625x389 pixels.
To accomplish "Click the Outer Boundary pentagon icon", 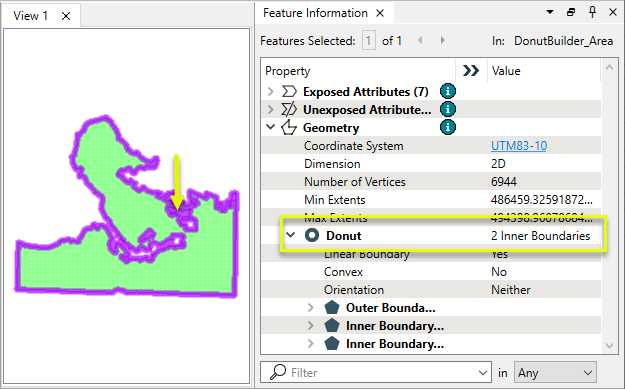I will click(x=332, y=307).
